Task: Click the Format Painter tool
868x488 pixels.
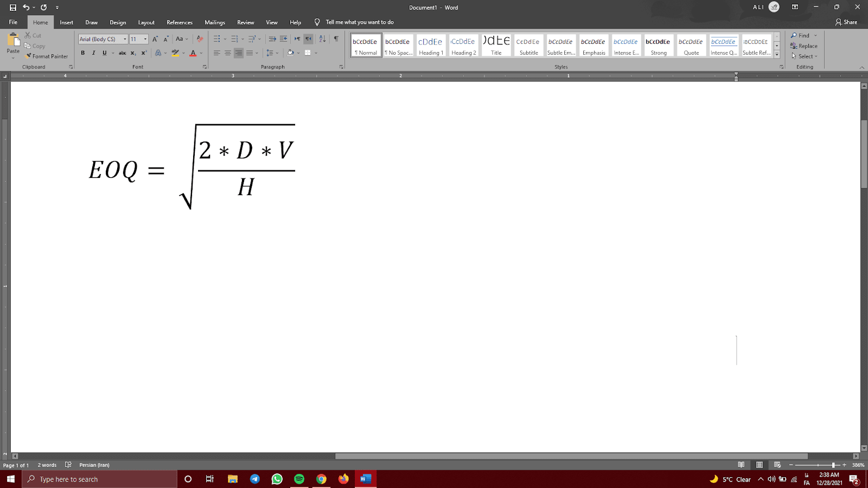Action: (47, 56)
